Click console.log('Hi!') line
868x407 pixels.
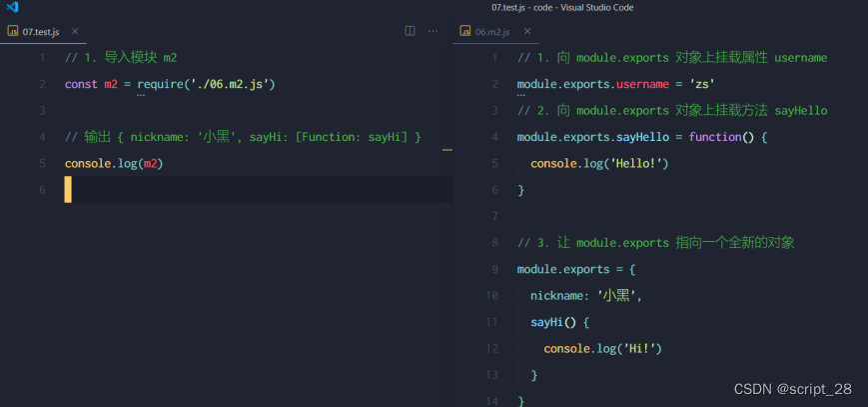click(x=603, y=349)
